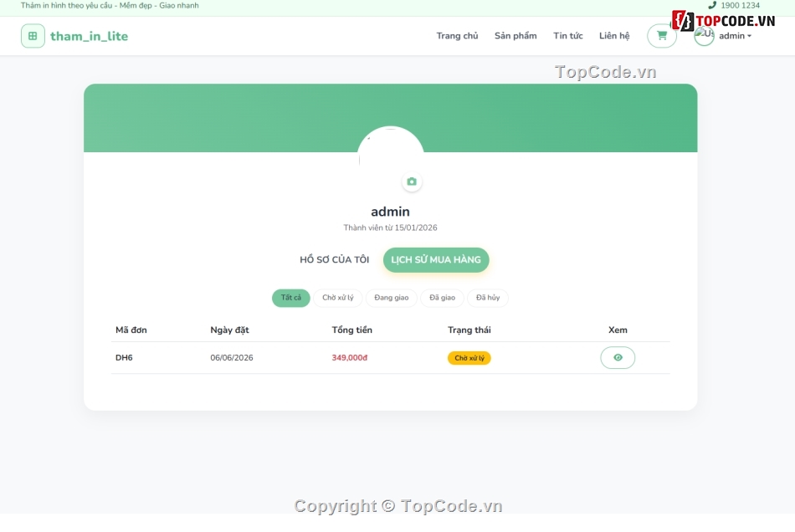Click the Xem column header
Screen dimensions: 795x532
[618, 330]
